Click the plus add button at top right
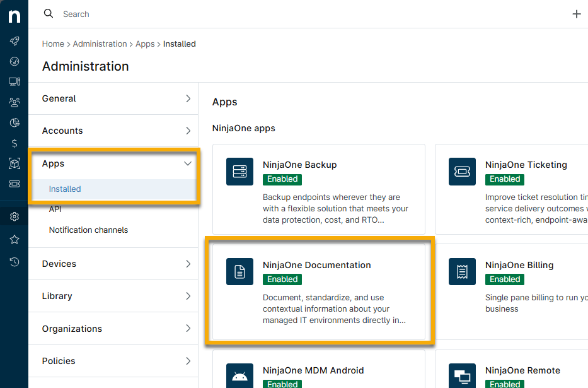This screenshot has width=588, height=388. click(577, 15)
